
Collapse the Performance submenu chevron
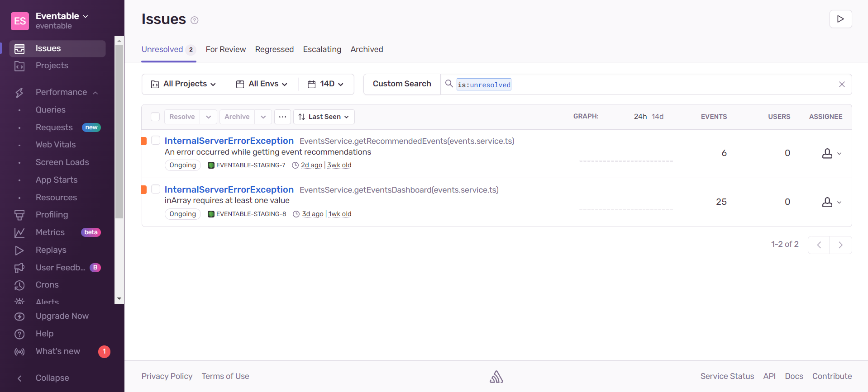tap(95, 93)
